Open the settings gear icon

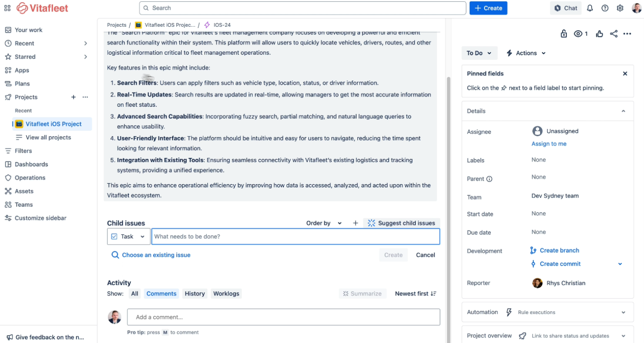pyautogui.click(x=620, y=8)
